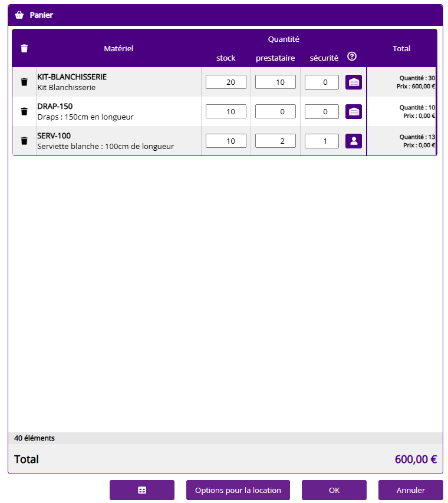The image size is (448, 503).
Task: Focus sécurité quantity field for KIT-BLANCHISSERIE
Action: [x=322, y=82]
